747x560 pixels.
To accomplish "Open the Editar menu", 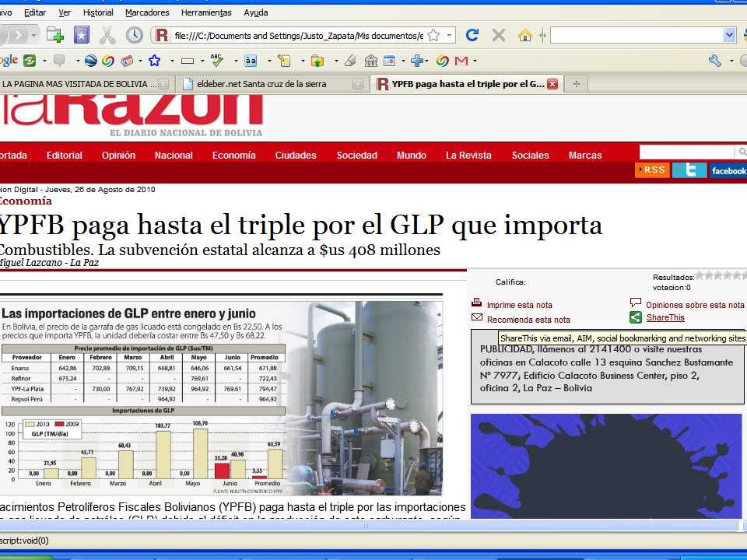I will [x=35, y=12].
